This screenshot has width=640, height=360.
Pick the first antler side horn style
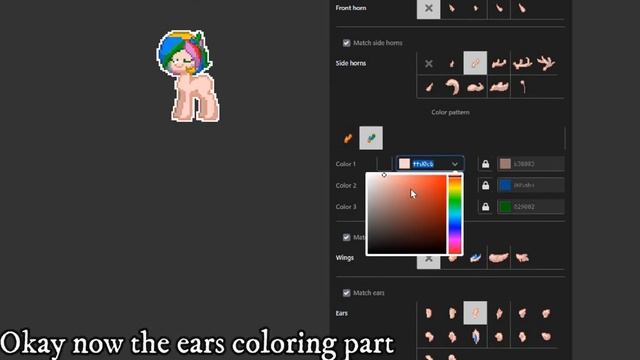[x=499, y=63]
